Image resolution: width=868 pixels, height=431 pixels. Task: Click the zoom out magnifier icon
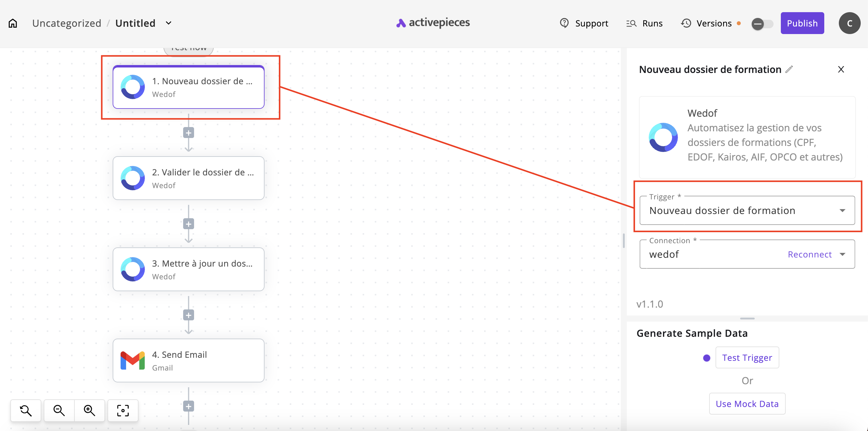(59, 410)
